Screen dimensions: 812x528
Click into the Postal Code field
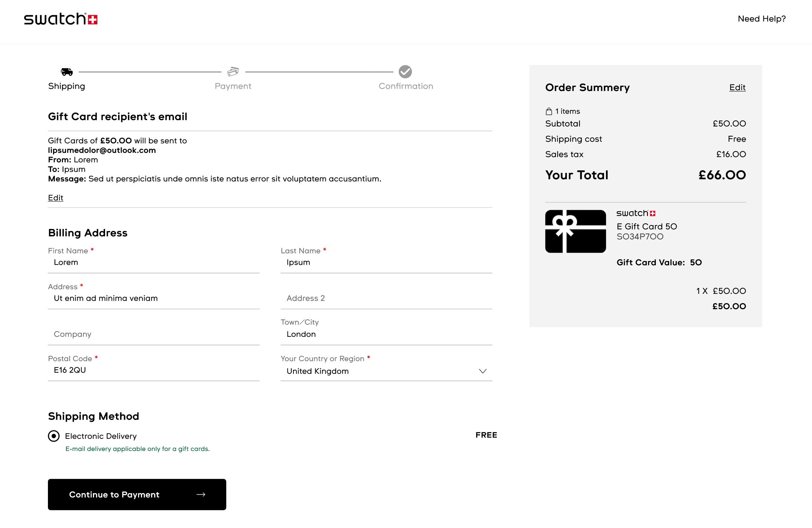pyautogui.click(x=154, y=370)
